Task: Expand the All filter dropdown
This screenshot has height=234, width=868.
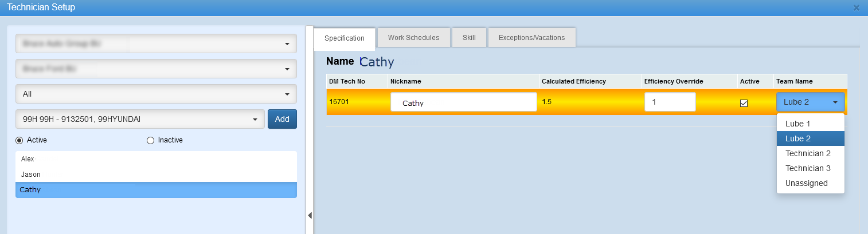Action: (x=156, y=94)
